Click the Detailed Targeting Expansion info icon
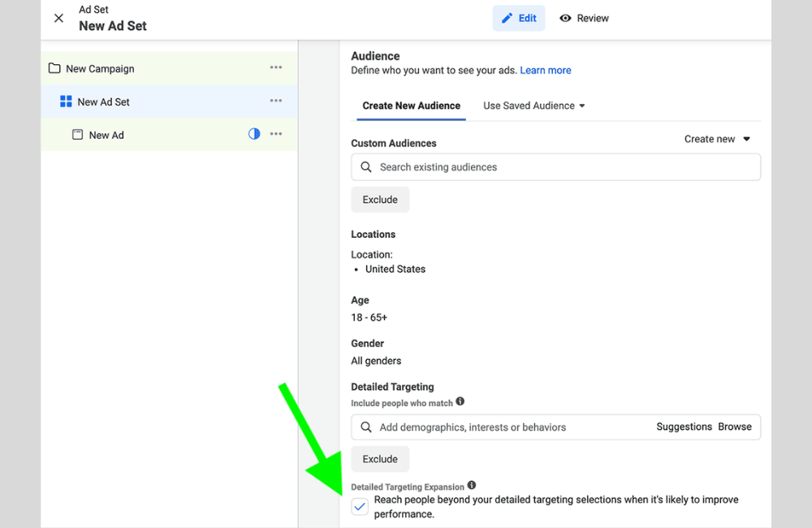The width and height of the screenshot is (812, 528). coord(472,485)
